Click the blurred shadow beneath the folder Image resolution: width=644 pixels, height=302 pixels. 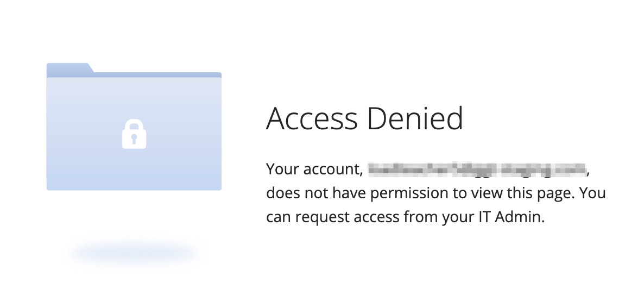coord(134,252)
